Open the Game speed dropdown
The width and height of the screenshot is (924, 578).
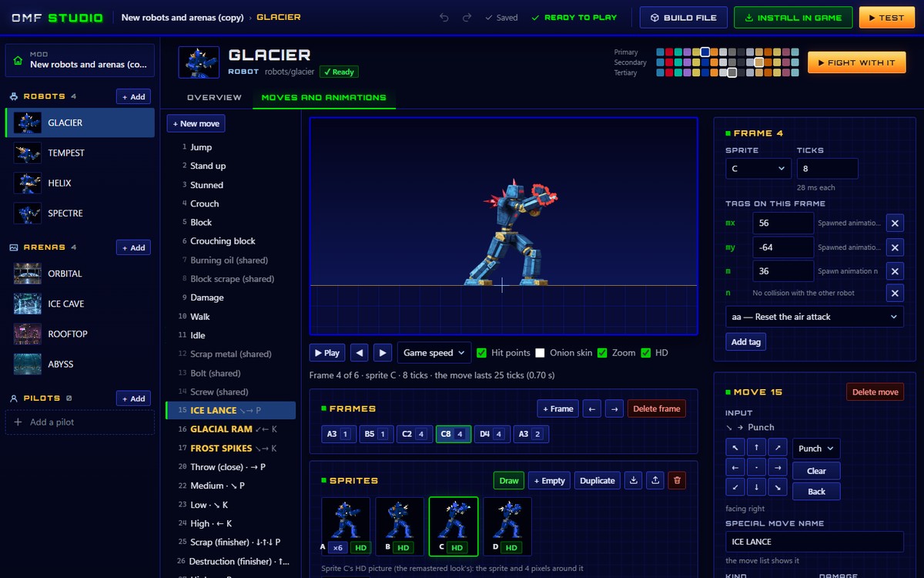pyautogui.click(x=434, y=353)
